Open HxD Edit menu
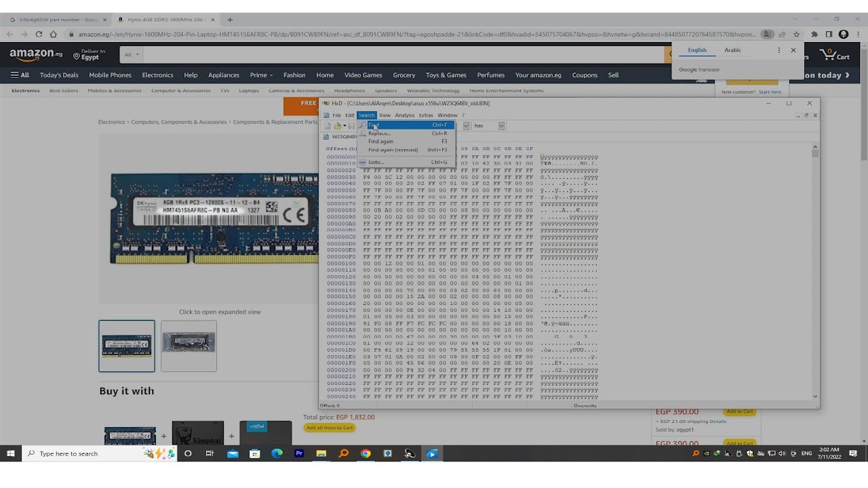Viewport: 868px width, 488px height. click(350, 115)
